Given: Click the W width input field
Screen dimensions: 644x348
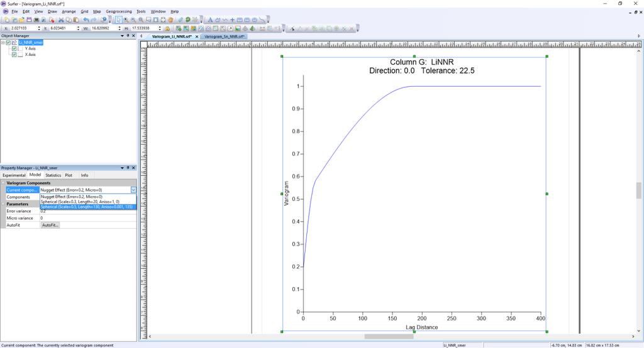Looking at the screenshot, I should click(x=104, y=28).
